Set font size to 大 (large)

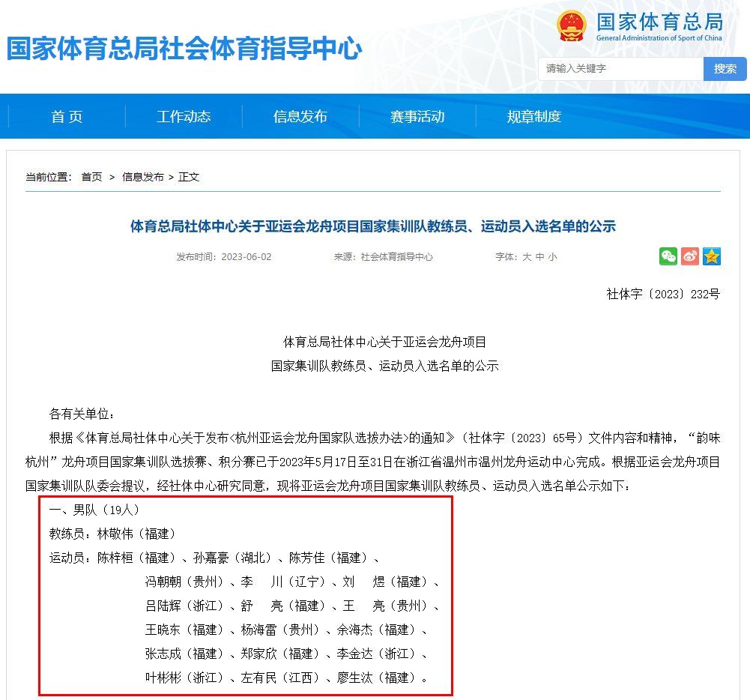pyautogui.click(x=527, y=257)
